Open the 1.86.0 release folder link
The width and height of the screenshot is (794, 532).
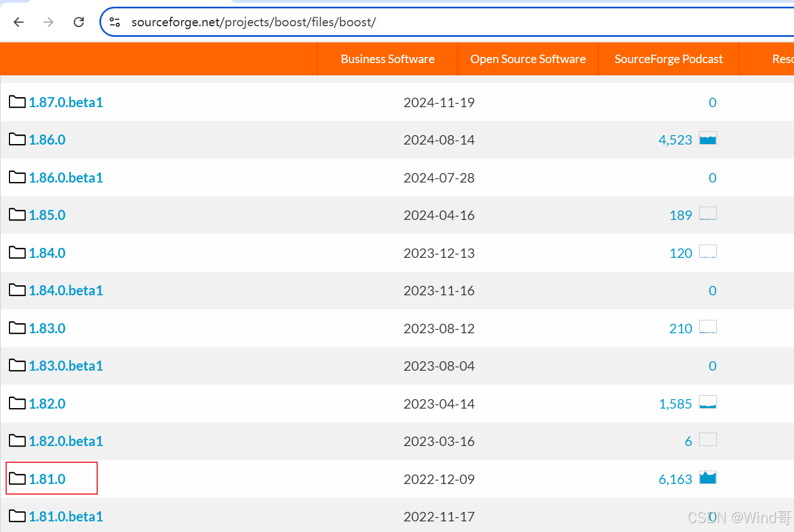point(47,139)
